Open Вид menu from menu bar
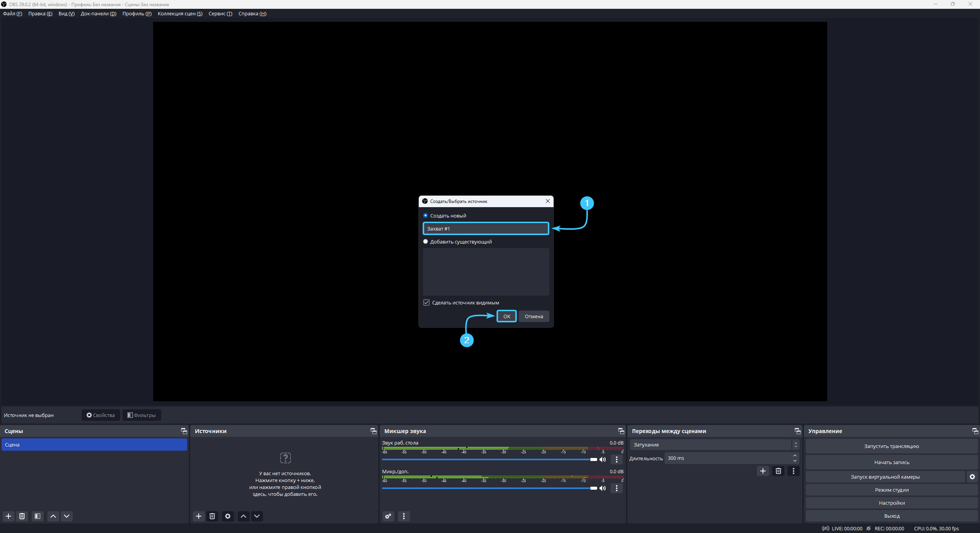This screenshot has height=533, width=980. (x=67, y=14)
